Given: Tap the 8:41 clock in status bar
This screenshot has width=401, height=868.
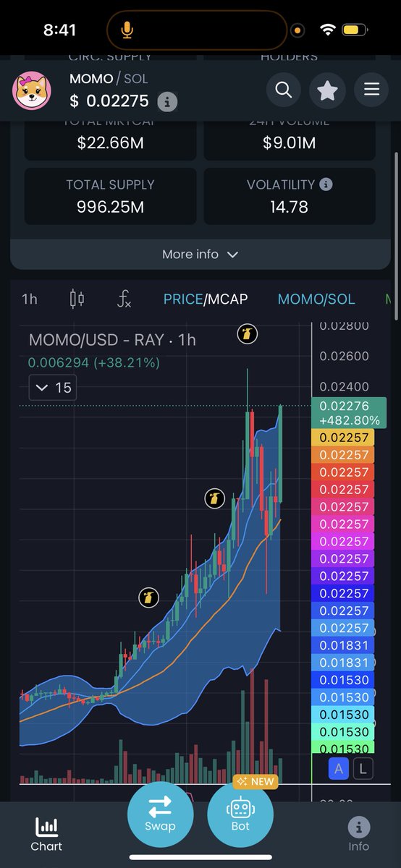Looking at the screenshot, I should tap(59, 30).
